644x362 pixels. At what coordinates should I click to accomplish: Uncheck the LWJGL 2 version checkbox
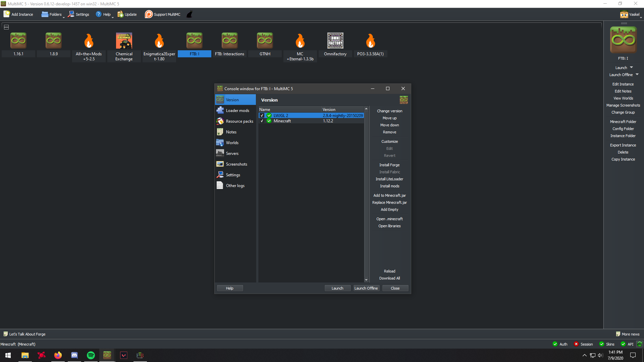pos(262,115)
